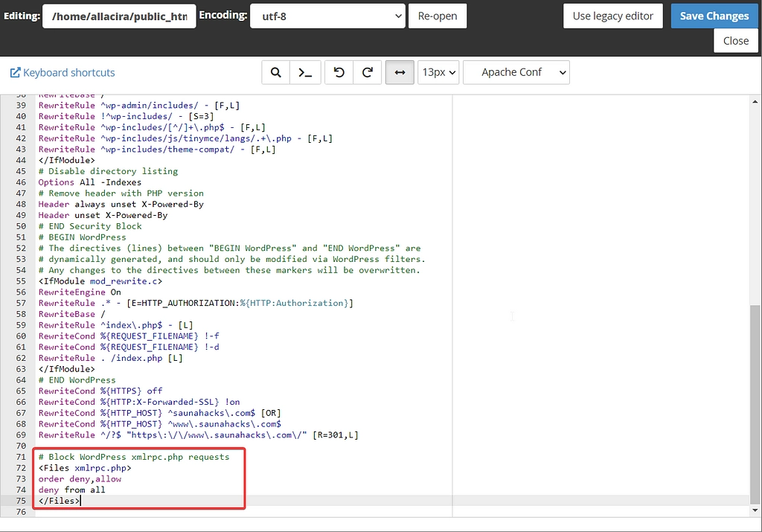Click the '# END WordPress' comment line

[77, 380]
